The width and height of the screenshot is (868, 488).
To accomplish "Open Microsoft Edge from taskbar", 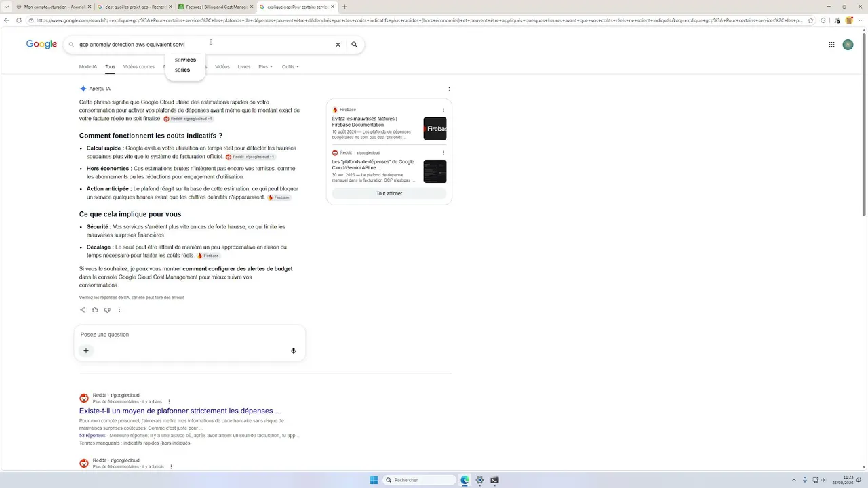I will (465, 480).
